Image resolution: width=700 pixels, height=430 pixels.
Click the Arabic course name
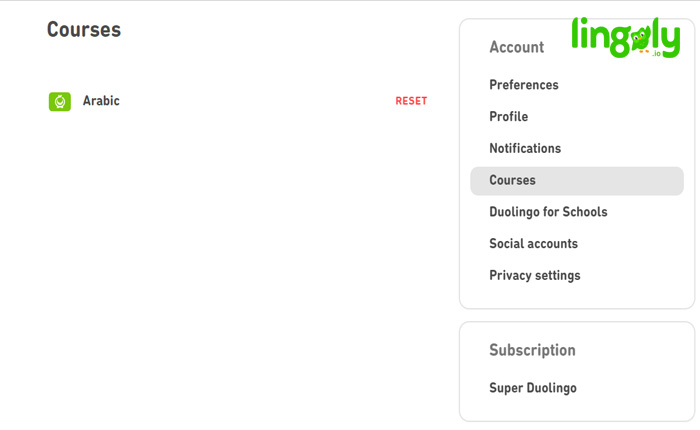(101, 101)
